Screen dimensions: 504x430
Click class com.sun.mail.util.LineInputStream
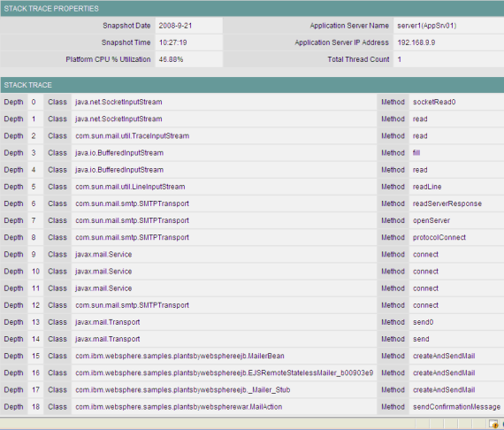pyautogui.click(x=130, y=187)
